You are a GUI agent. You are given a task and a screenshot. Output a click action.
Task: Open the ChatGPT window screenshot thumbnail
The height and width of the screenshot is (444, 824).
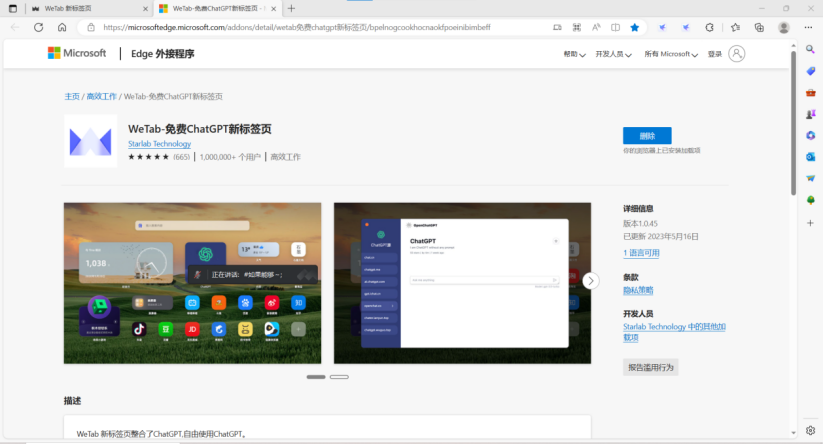(462, 283)
